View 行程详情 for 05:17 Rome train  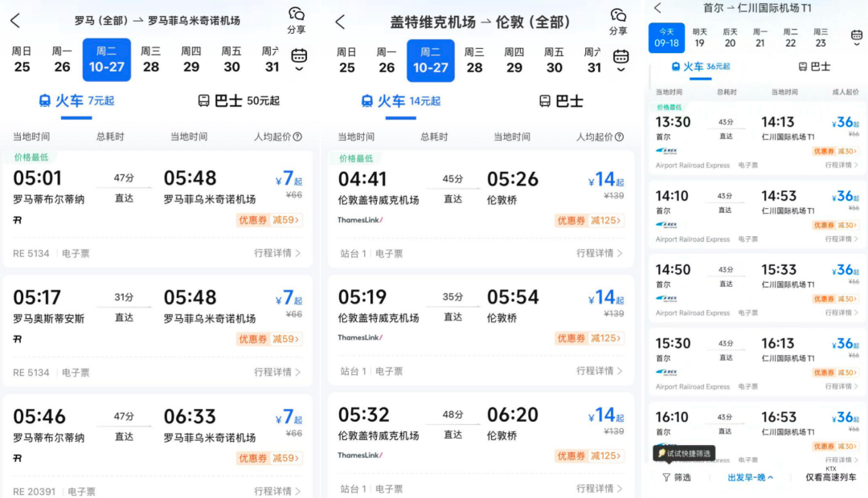coord(277,372)
